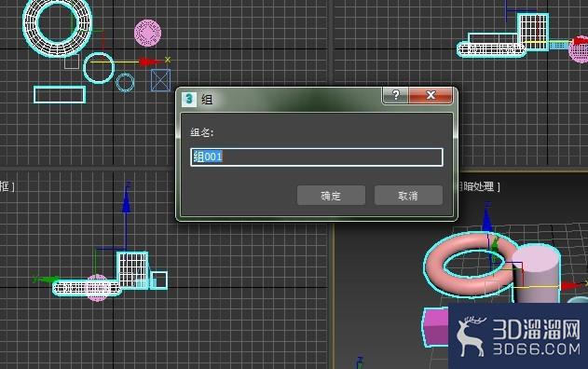
Task: Select the pink sphere in the top viewport
Action: 148,33
